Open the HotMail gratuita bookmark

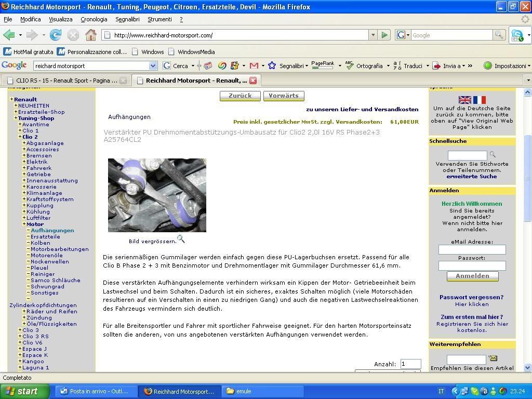[28, 52]
